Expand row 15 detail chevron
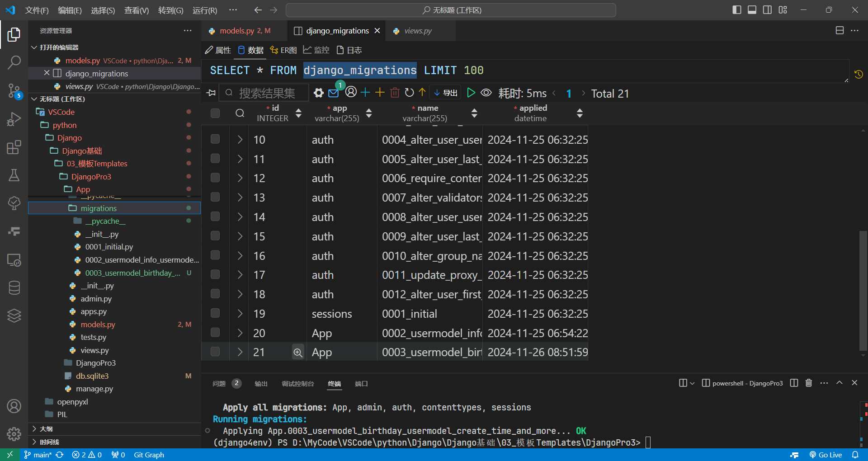The height and width of the screenshot is (461, 868). tap(240, 236)
